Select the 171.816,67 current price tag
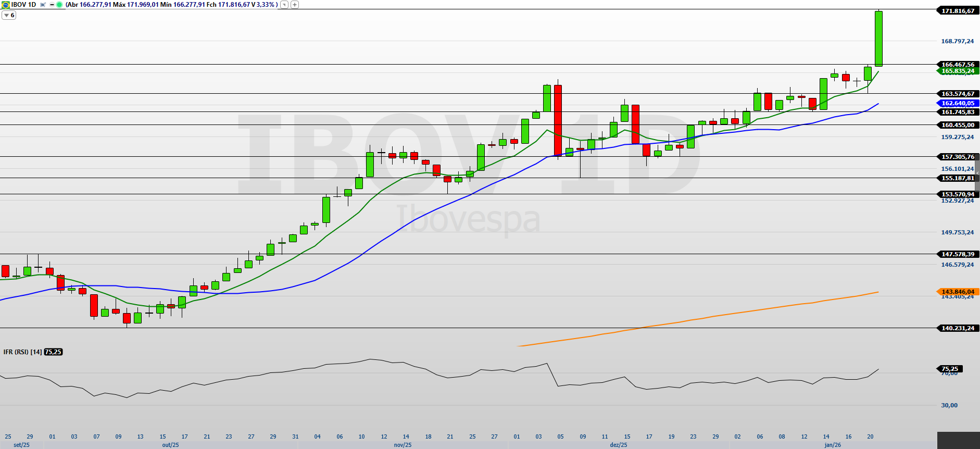The height and width of the screenshot is (449, 980). tap(957, 11)
